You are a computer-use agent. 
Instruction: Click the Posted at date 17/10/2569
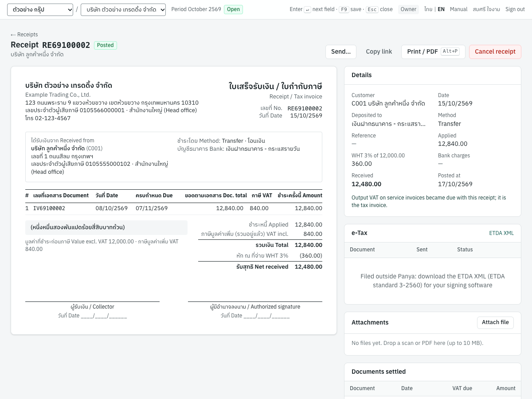(x=455, y=184)
